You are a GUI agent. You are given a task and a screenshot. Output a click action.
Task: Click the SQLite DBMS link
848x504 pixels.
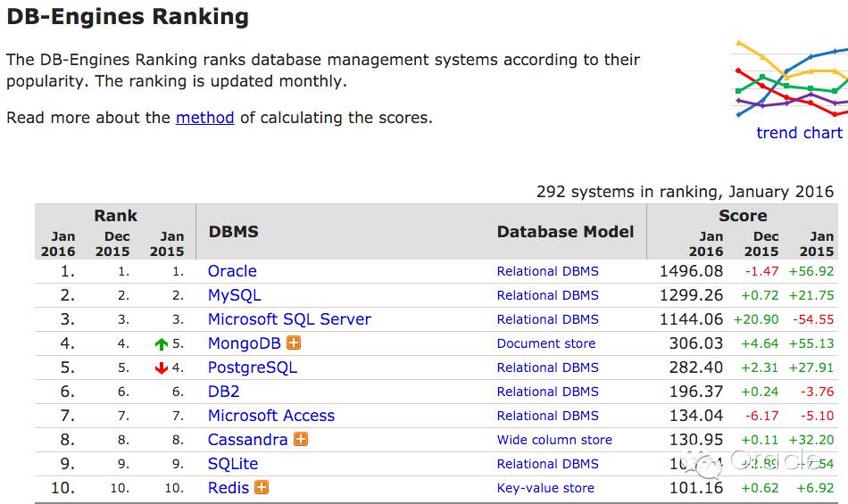pos(233,464)
